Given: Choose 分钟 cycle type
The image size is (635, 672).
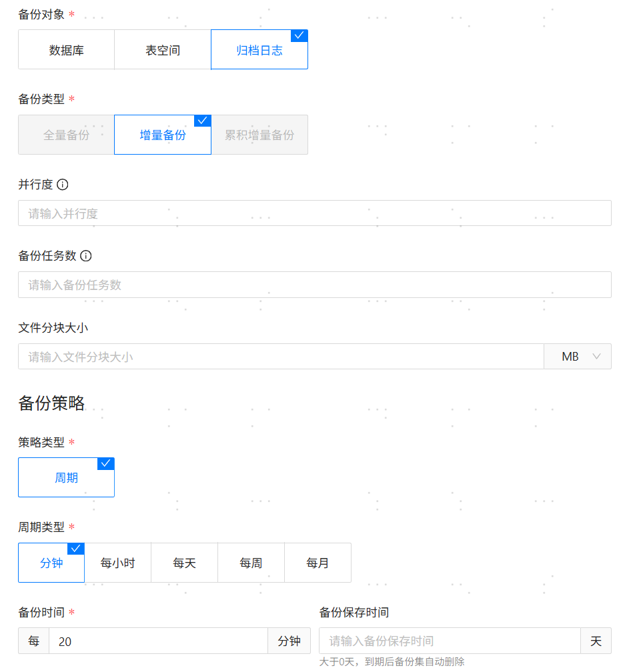Looking at the screenshot, I should 51,563.
